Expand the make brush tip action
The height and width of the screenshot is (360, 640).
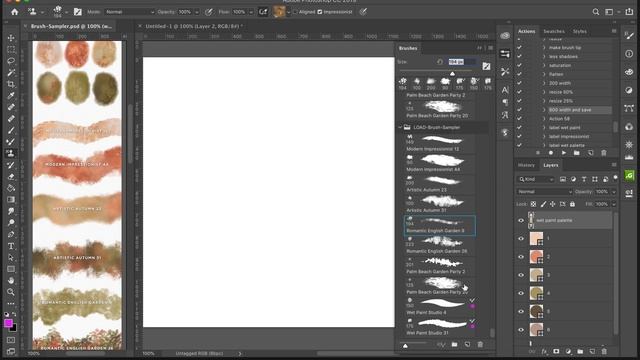[544, 48]
